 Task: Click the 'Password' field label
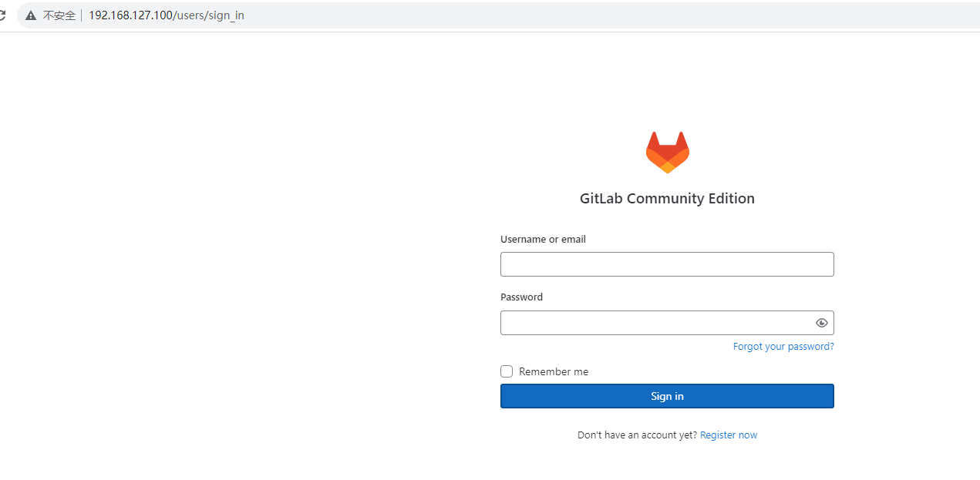521,297
